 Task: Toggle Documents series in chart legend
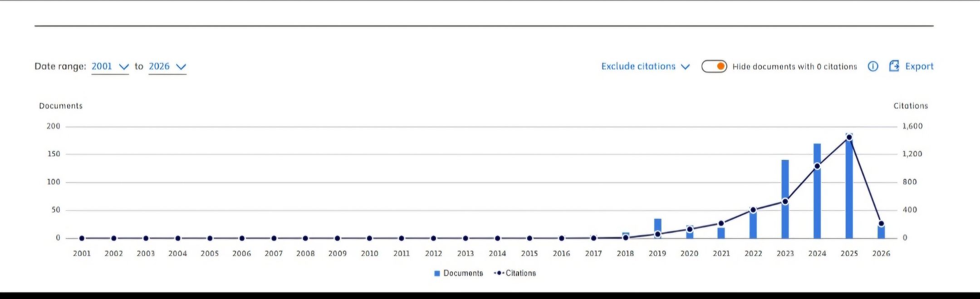click(459, 273)
